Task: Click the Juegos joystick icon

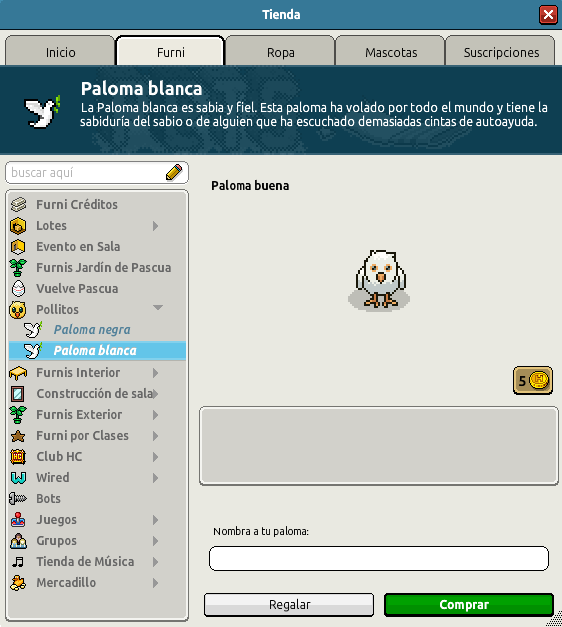Action: [x=18, y=519]
